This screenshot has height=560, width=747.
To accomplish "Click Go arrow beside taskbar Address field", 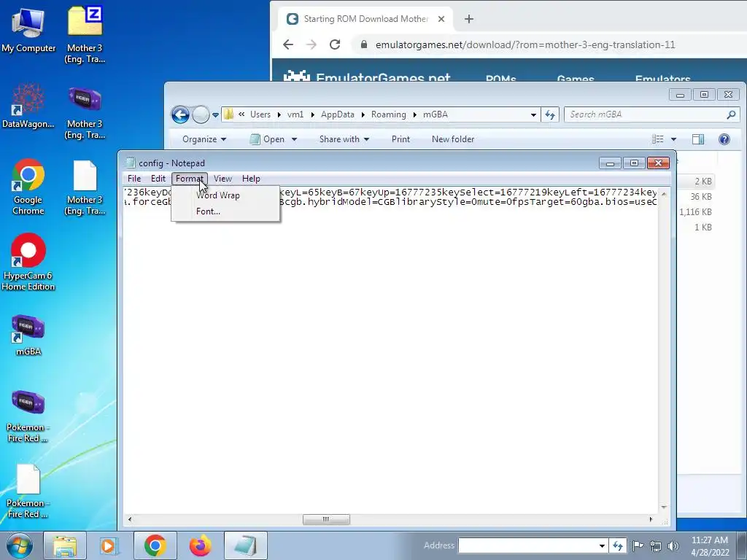I will pos(617,545).
